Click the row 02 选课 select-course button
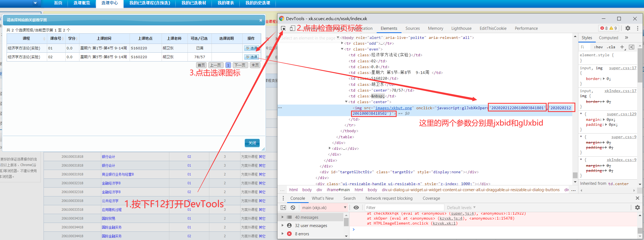 point(252,57)
